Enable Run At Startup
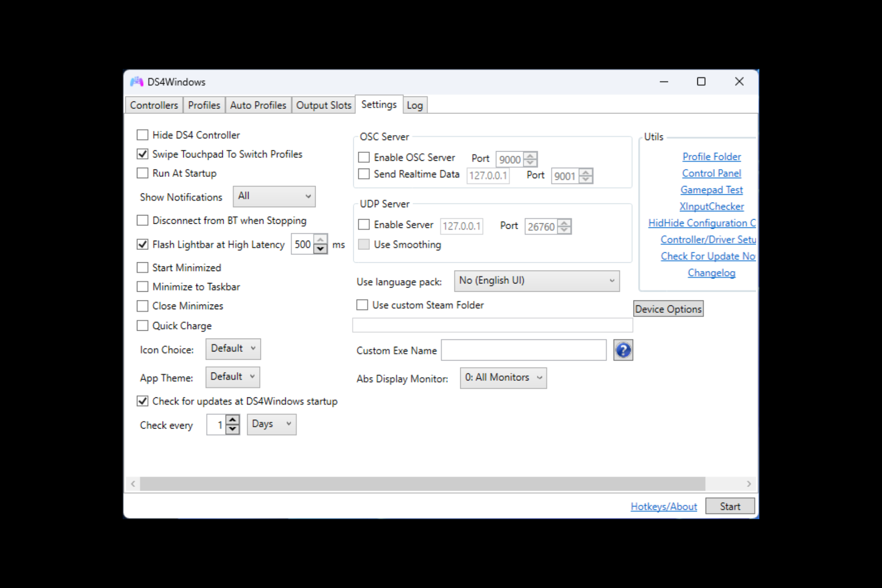Image resolution: width=882 pixels, height=588 pixels. pos(142,173)
